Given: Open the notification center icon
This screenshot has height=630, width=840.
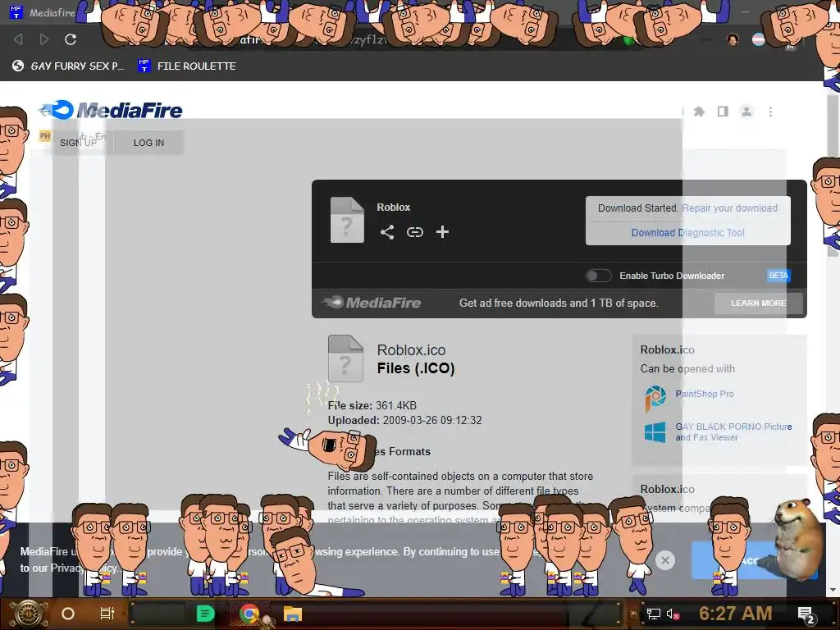Looking at the screenshot, I should (806, 615).
